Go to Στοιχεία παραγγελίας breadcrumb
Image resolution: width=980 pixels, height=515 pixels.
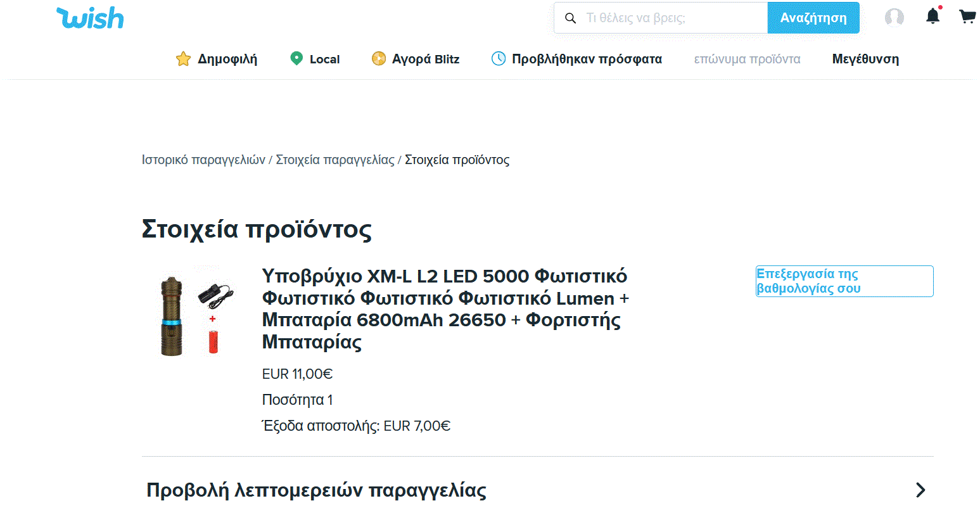[x=335, y=160]
